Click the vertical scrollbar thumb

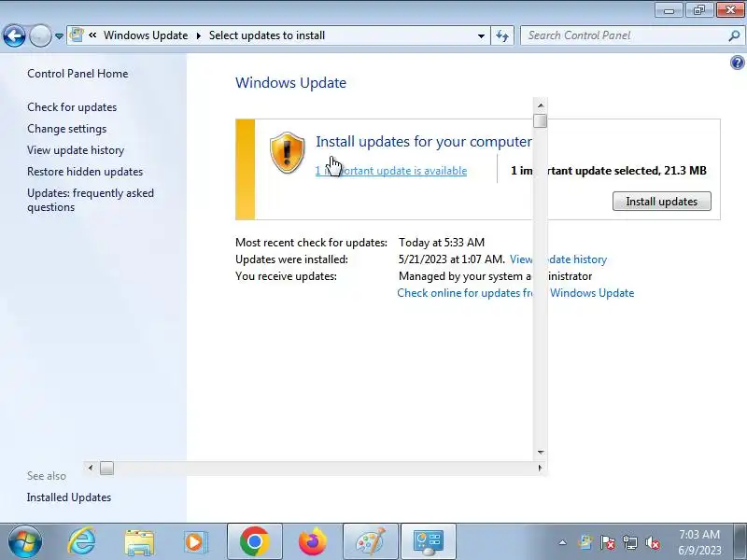point(541,121)
